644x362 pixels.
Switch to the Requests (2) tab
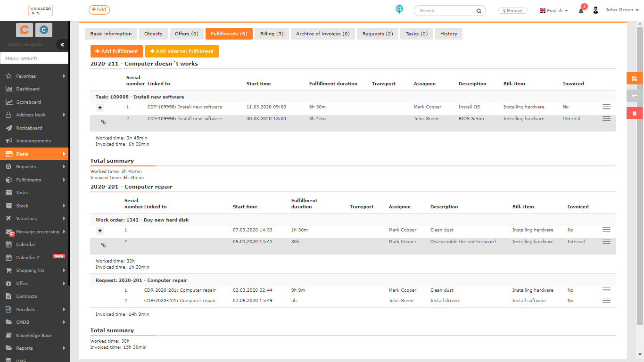378,33
